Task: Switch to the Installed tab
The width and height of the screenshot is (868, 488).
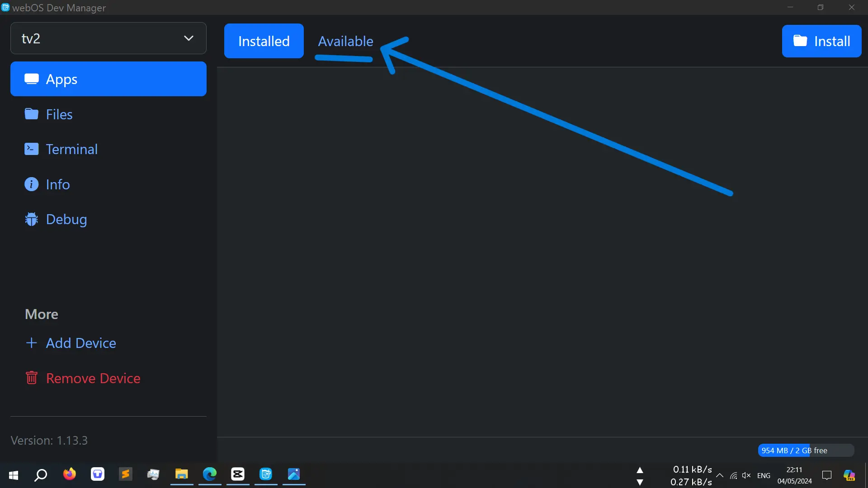Action: [x=264, y=41]
